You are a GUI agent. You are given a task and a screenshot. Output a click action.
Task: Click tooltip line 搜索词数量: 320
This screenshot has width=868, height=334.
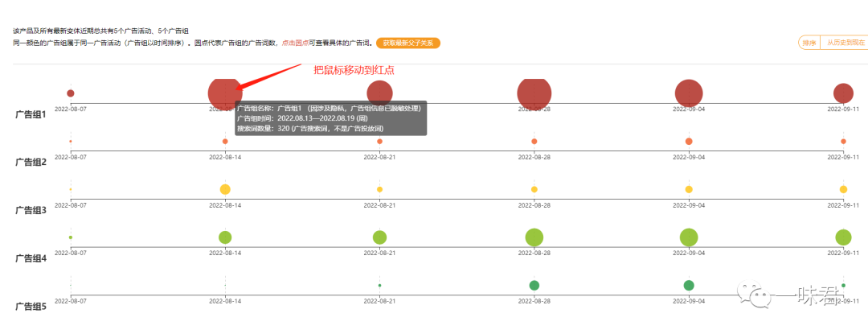coord(310,128)
